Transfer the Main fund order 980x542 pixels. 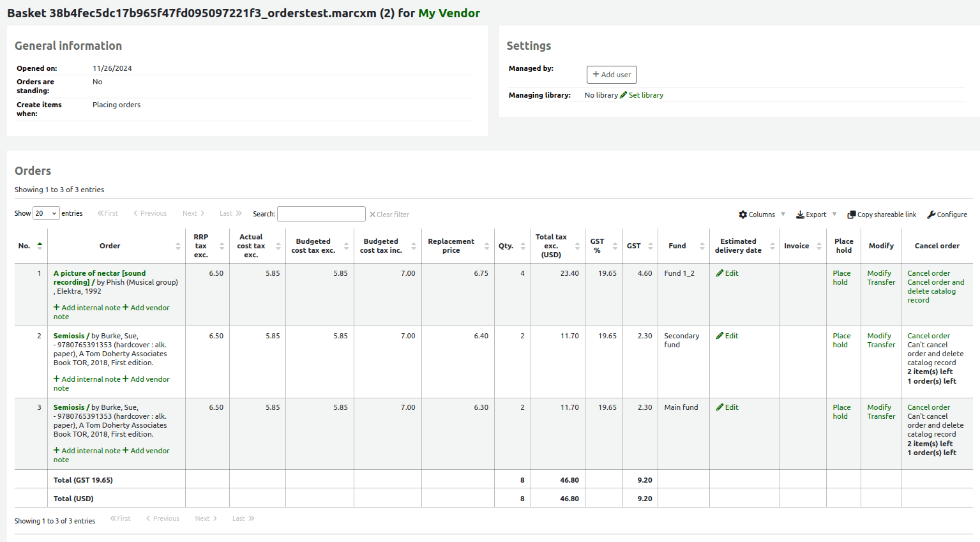point(881,416)
